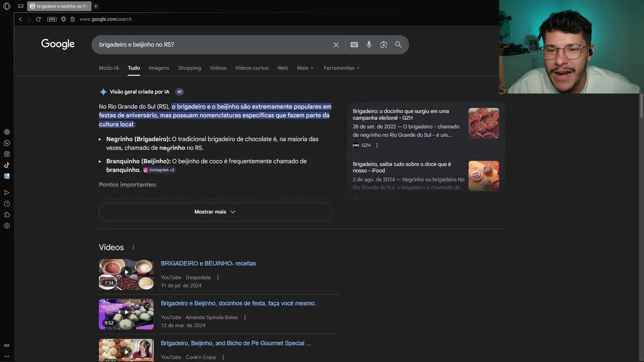
Task: Submit search with magnifier icon
Action: coord(398,45)
